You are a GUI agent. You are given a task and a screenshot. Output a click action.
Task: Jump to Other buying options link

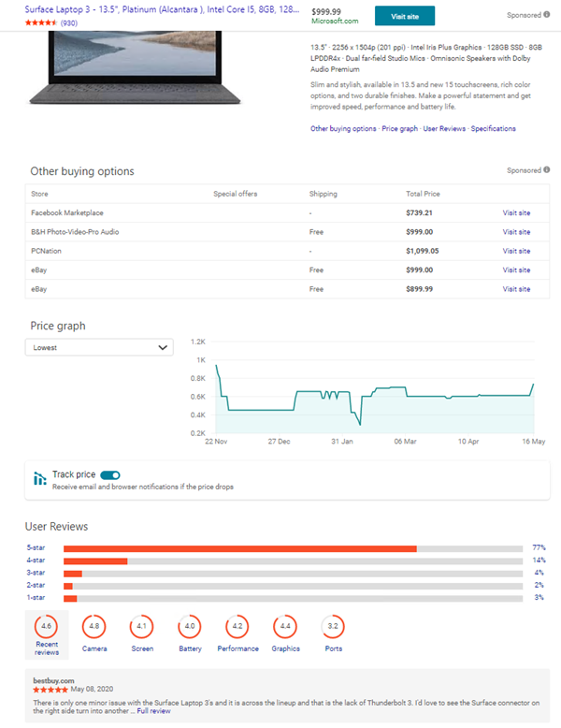coord(343,129)
